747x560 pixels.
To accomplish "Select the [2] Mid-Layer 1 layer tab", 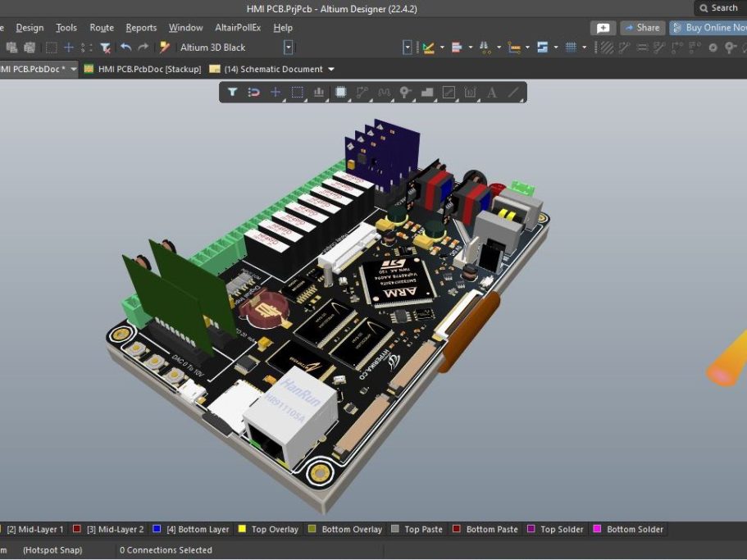I will 34,529.
